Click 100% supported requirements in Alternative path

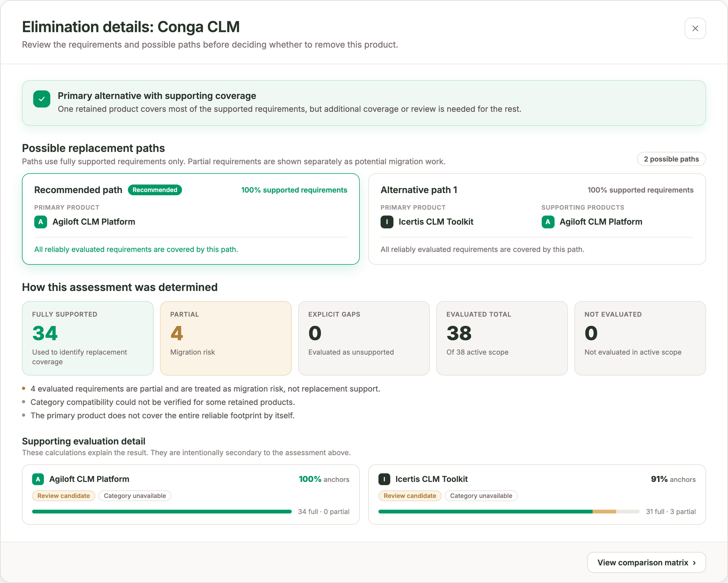(640, 190)
